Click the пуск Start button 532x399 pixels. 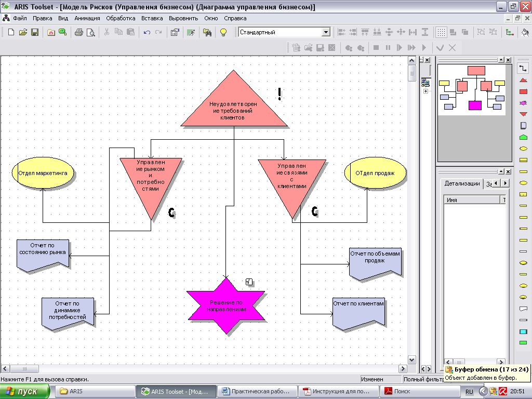25,392
